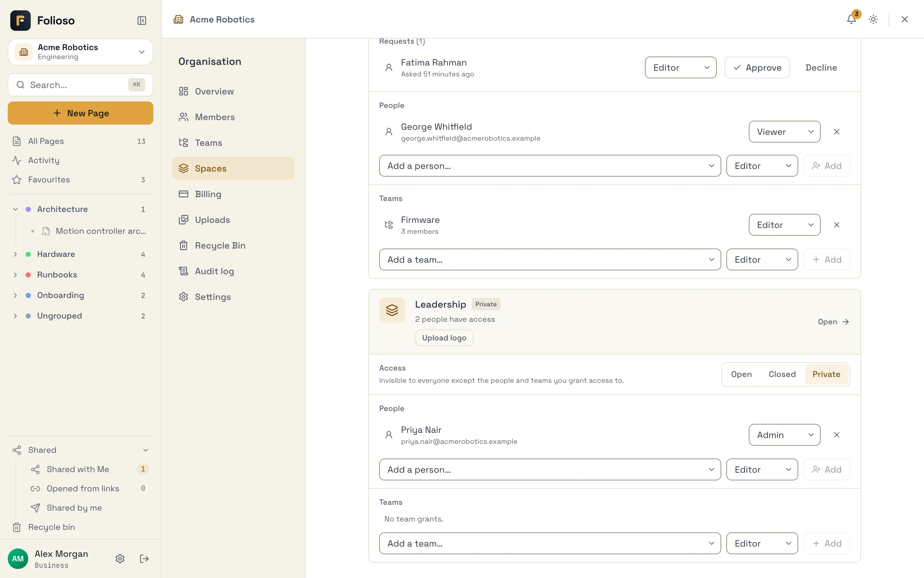924x578 pixels.
Task: Open Leadership Add a person dropdown
Action: tap(550, 469)
